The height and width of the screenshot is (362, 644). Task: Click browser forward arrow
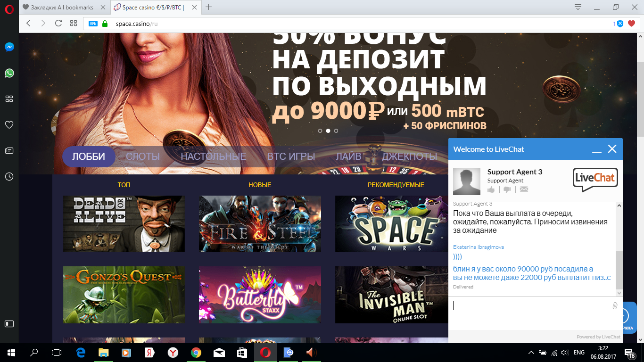[x=43, y=23]
